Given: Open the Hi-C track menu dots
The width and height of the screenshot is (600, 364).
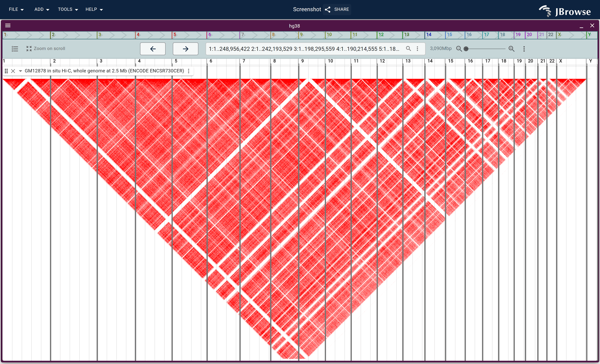Looking at the screenshot, I should click(x=188, y=71).
